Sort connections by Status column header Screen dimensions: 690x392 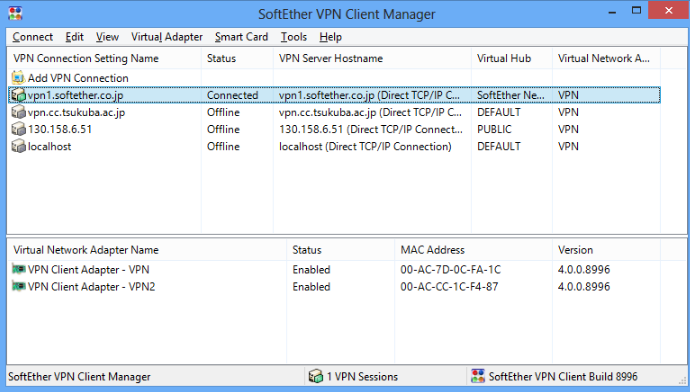[x=237, y=59]
